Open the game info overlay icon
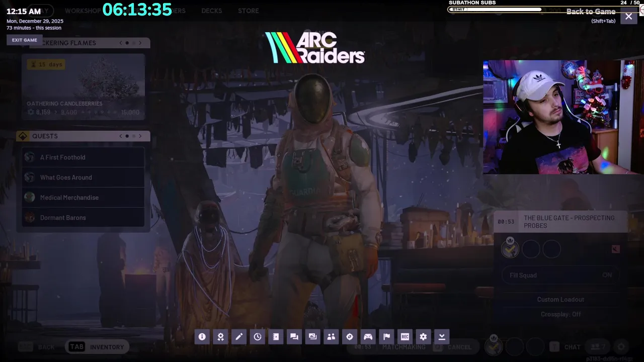 (x=202, y=337)
